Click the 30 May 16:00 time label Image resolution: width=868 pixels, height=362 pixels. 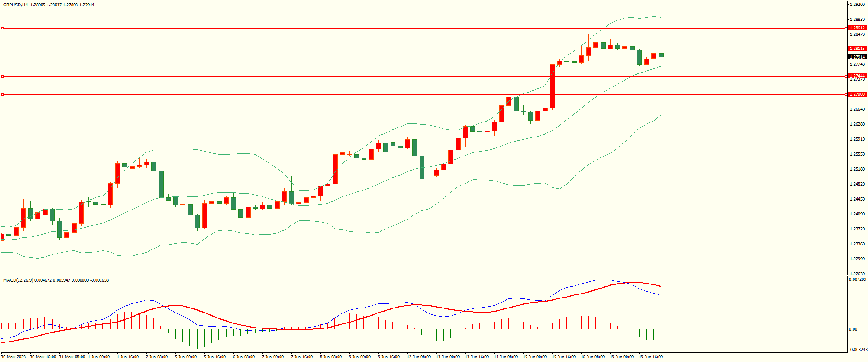[43, 357]
